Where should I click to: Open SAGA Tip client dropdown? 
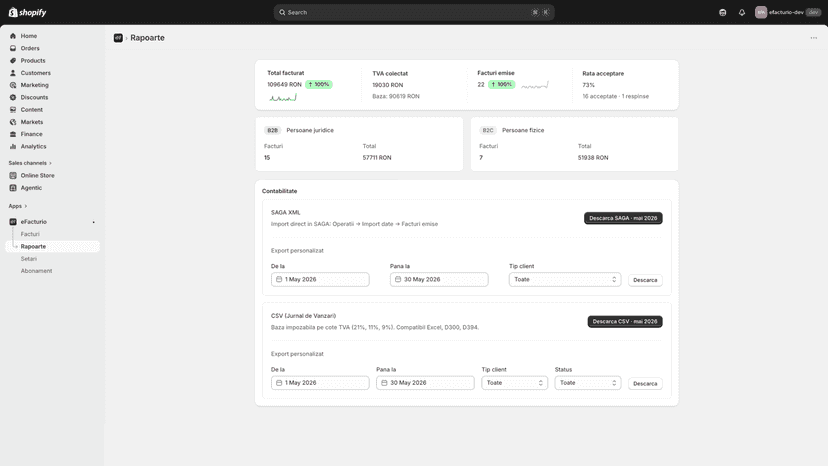[565, 279]
